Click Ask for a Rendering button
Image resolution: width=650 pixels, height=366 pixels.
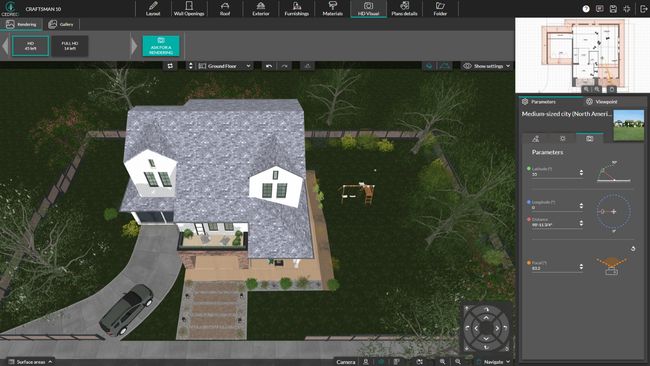(161, 46)
